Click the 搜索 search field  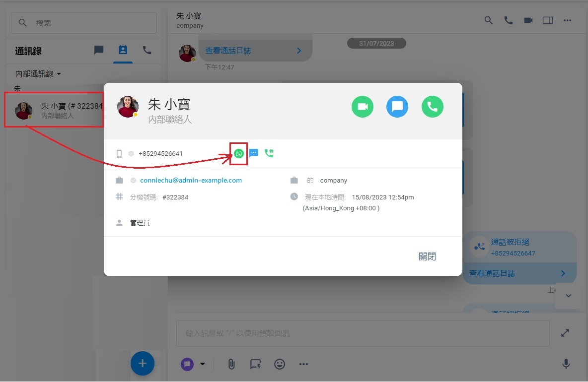(84, 23)
